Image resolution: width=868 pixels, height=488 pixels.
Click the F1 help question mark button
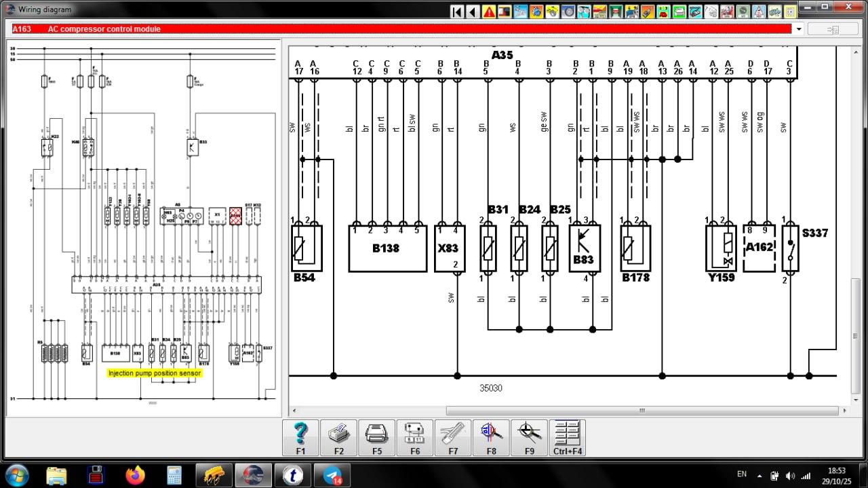[300, 438]
